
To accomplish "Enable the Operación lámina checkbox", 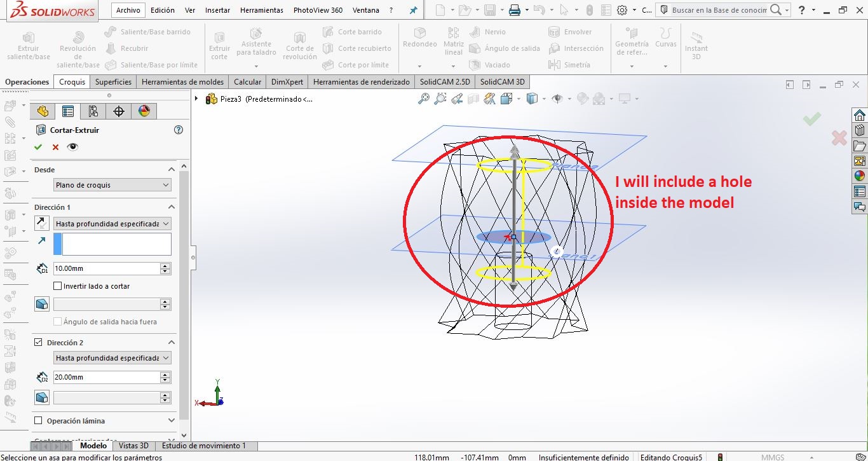I will pyautogui.click(x=38, y=421).
